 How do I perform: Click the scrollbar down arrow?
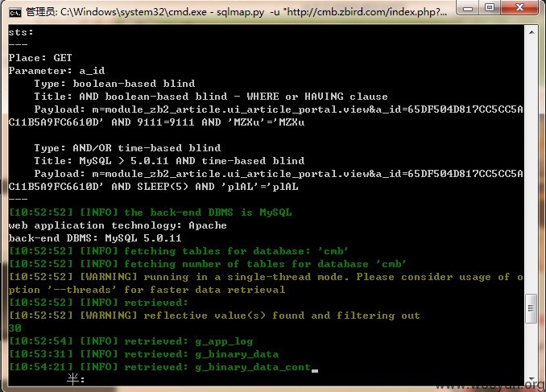(532, 379)
